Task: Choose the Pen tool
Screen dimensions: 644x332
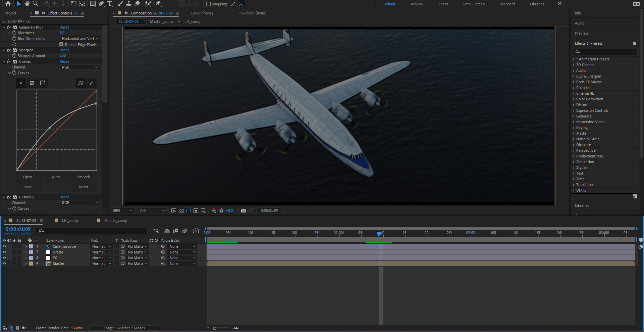Action: 101,4
